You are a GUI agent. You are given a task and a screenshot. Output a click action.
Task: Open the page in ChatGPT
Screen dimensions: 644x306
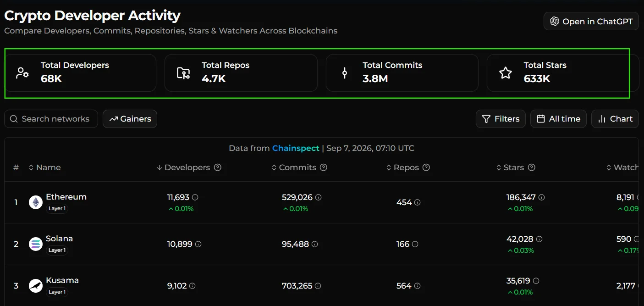[591, 21]
